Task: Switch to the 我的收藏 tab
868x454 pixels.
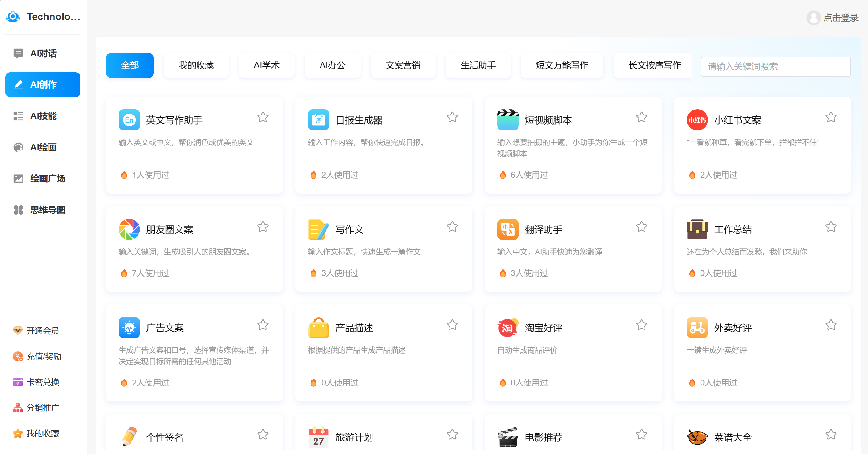Action: click(196, 65)
